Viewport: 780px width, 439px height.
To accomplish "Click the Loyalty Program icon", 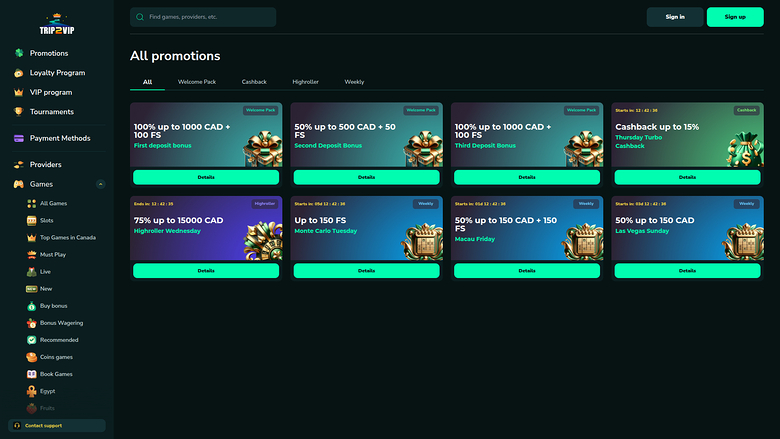I will (x=19, y=73).
